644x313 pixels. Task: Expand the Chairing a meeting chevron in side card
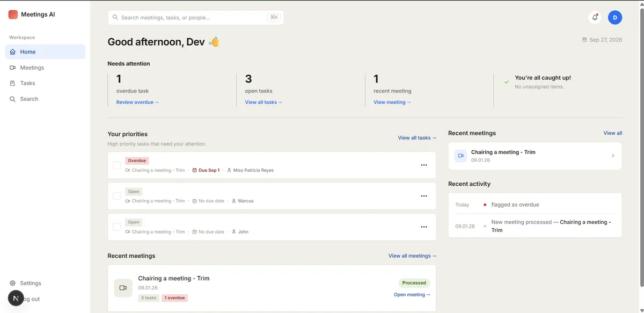[613, 156]
